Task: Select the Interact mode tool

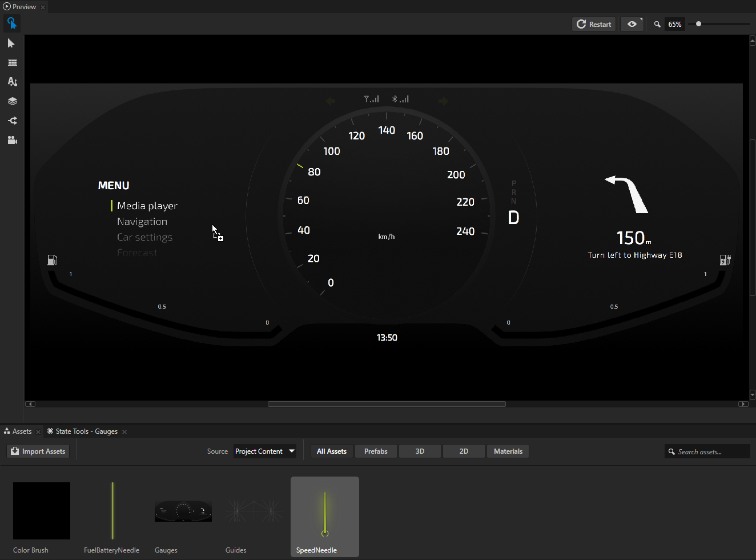Action: pos(12,23)
